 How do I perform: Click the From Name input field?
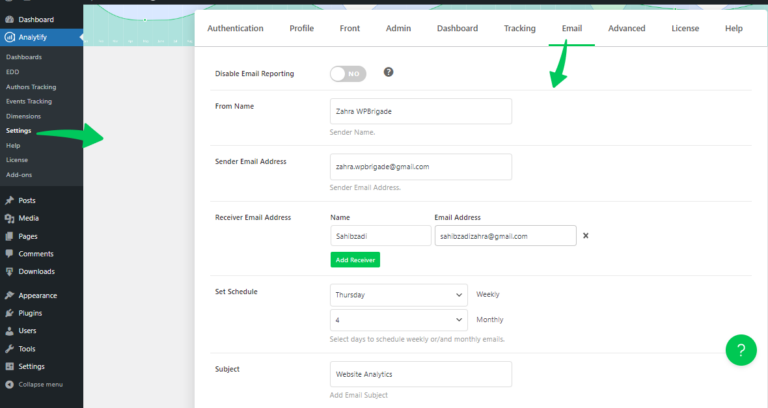[421, 111]
